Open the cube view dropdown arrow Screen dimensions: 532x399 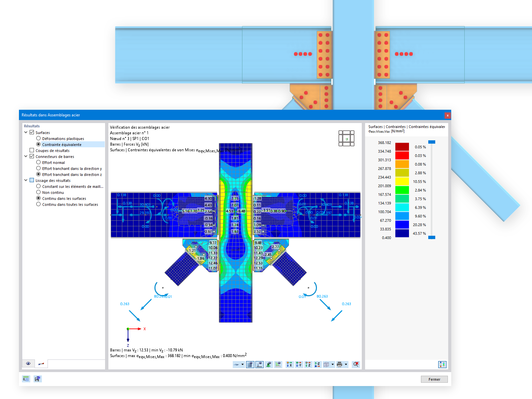332,364
